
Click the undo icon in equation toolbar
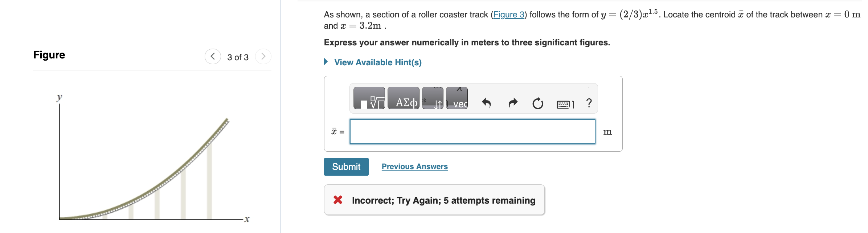coord(486,103)
